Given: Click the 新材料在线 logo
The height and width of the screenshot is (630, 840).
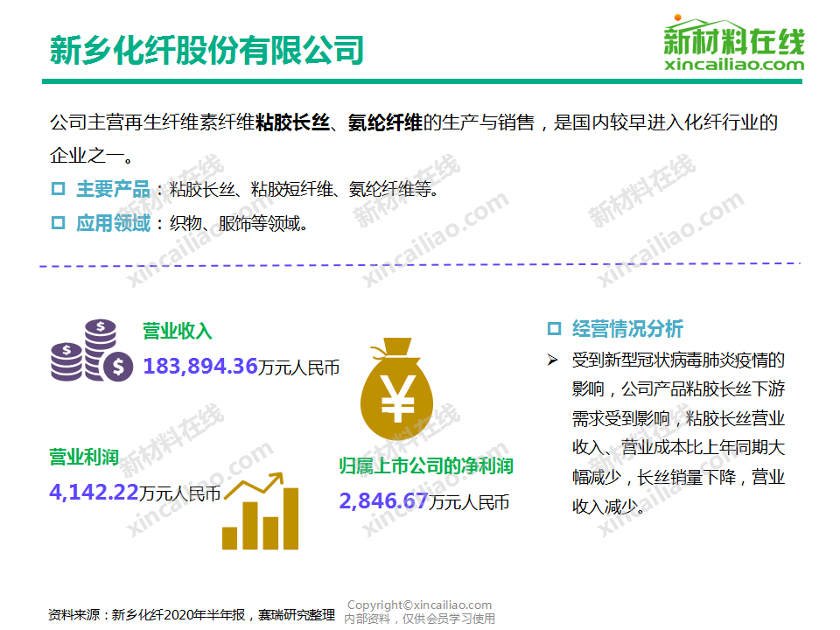Looking at the screenshot, I should click(x=734, y=43).
